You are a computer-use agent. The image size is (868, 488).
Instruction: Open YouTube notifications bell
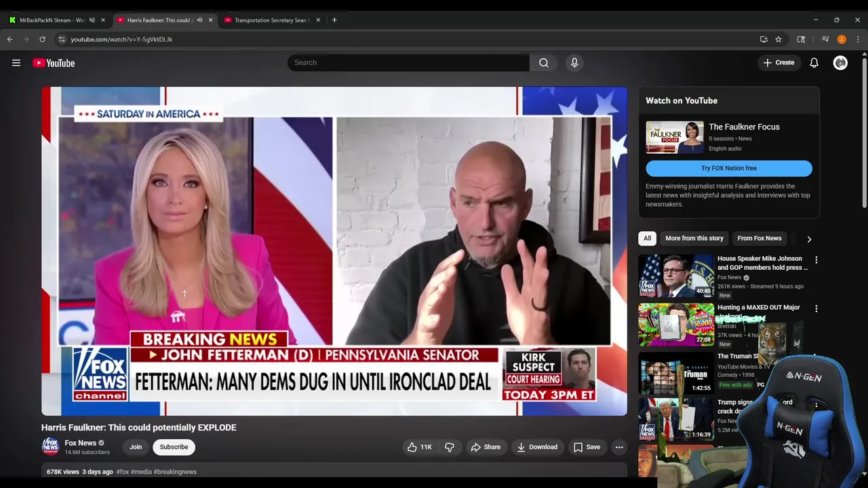coord(814,62)
